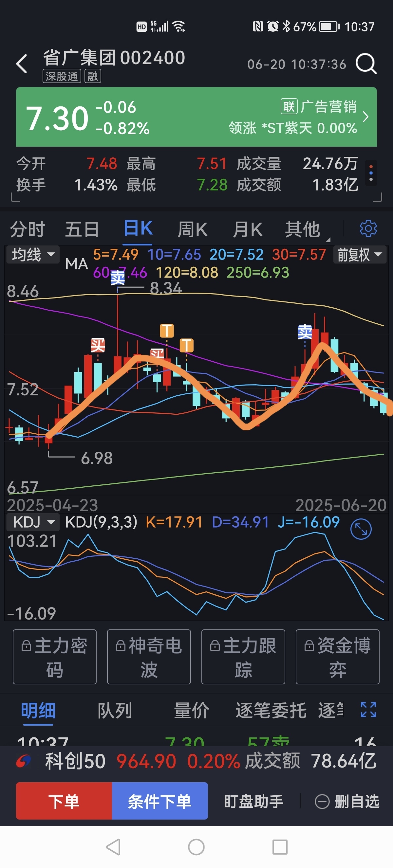393x868 pixels.
Task: Tap the K=17.91 value
Action: pyautogui.click(x=174, y=522)
